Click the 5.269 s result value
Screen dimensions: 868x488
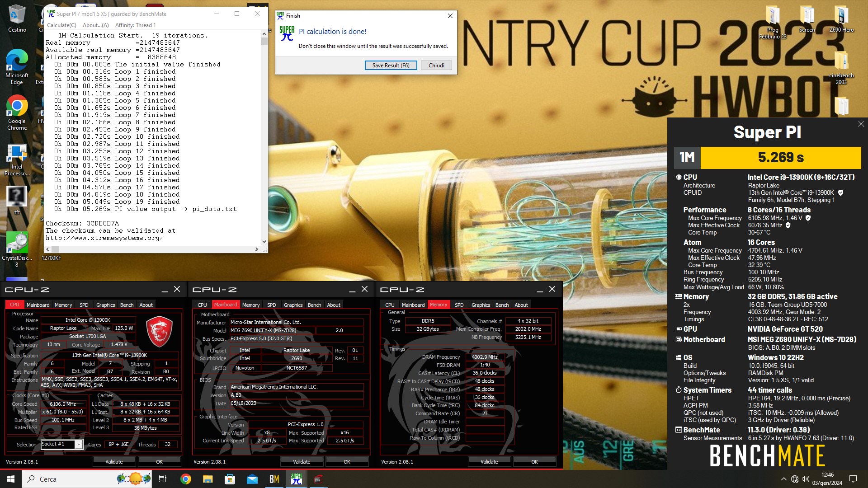coord(781,157)
